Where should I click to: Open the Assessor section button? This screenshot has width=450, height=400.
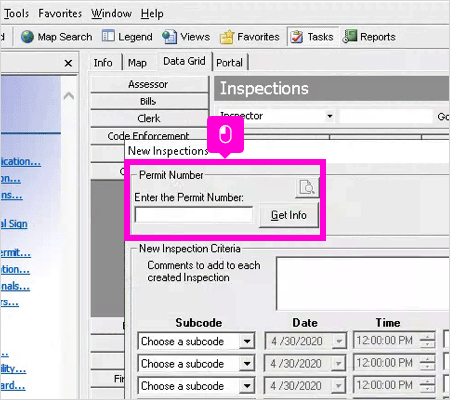[x=149, y=84]
